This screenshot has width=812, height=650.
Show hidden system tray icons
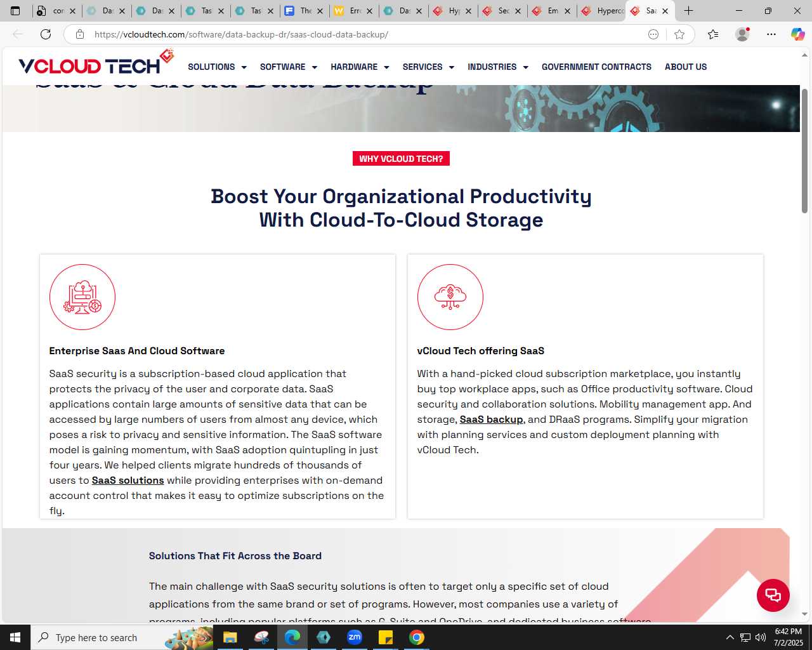[730, 637]
